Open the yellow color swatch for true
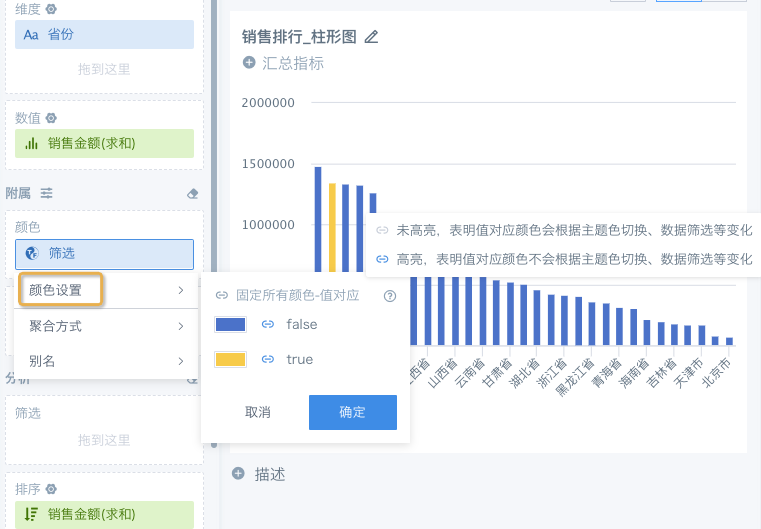This screenshot has height=529, width=761. 230,359
